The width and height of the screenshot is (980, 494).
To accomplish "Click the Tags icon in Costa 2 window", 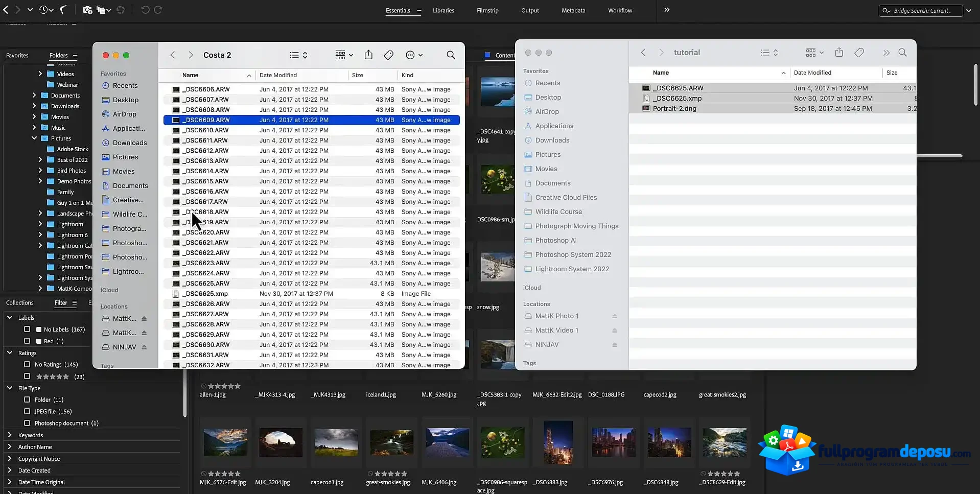I will point(388,55).
